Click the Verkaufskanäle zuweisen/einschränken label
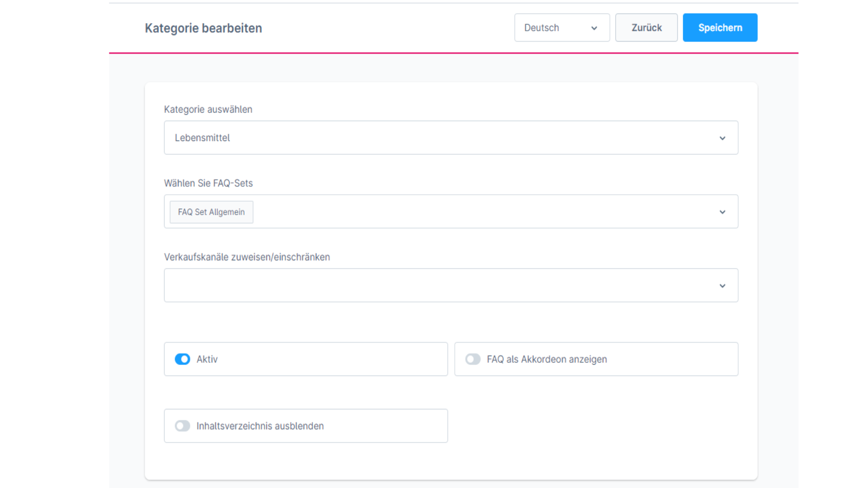This screenshot has width=868, height=488. [x=247, y=257]
